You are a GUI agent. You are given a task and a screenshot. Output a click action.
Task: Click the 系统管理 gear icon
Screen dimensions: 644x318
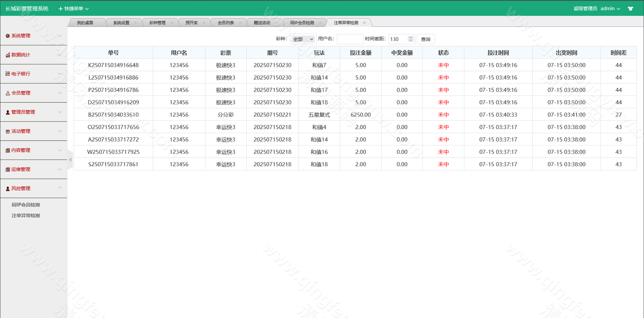click(8, 36)
